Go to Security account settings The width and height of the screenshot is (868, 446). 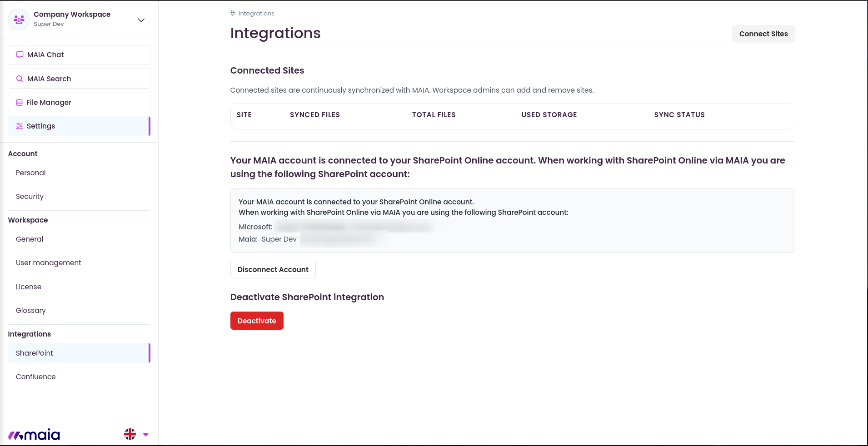pyautogui.click(x=30, y=196)
